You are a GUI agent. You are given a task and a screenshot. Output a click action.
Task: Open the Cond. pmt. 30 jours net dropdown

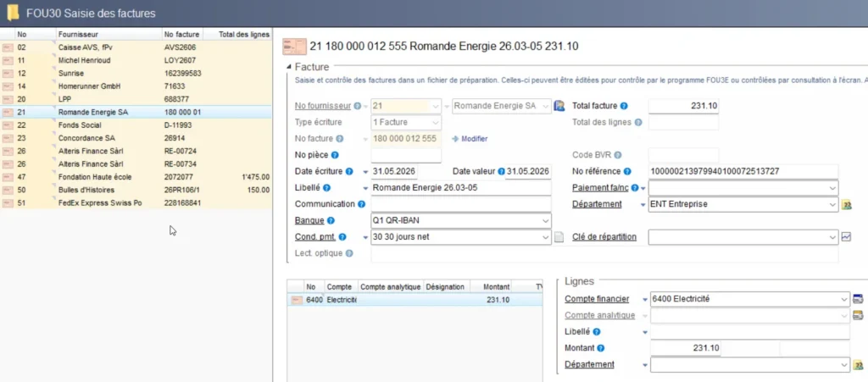(x=545, y=237)
